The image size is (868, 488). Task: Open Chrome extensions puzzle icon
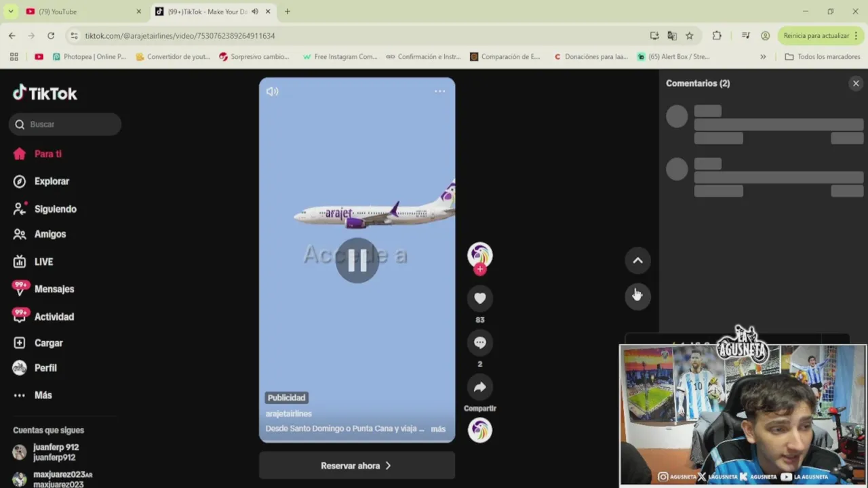coord(717,36)
